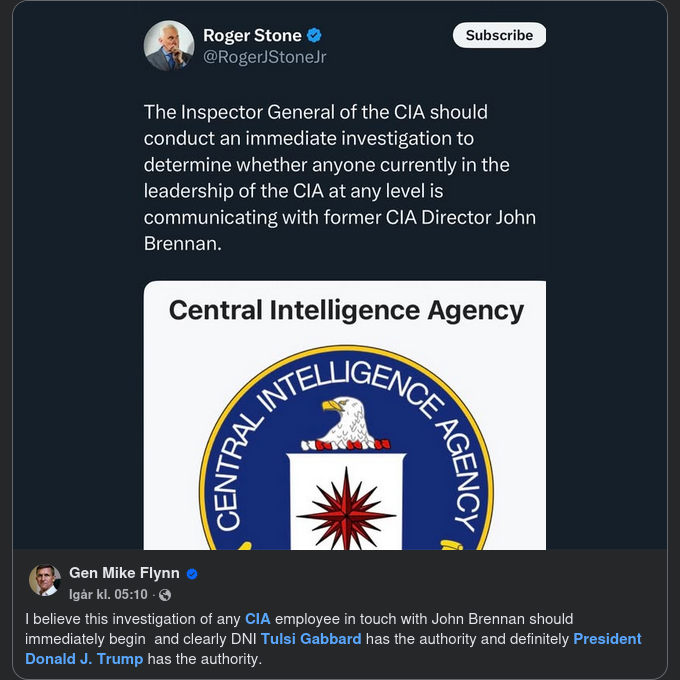Image resolution: width=680 pixels, height=680 pixels.
Task: Open the Tulsi Gabbard tagged link
Action: pos(311,639)
